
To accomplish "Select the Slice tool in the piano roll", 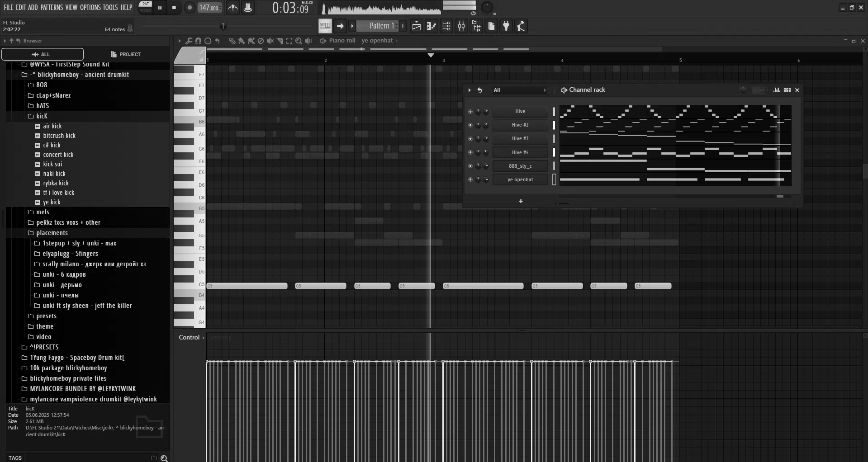I will pyautogui.click(x=280, y=41).
